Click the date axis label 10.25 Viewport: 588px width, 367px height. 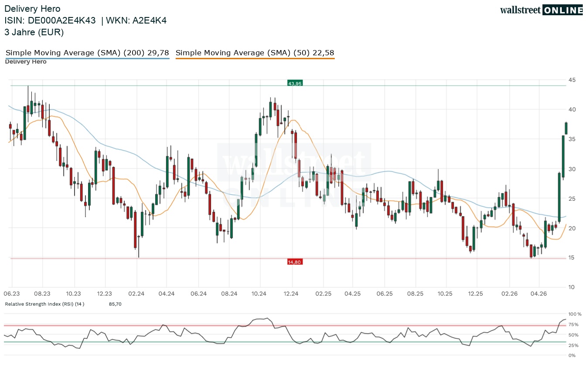[x=445, y=294]
